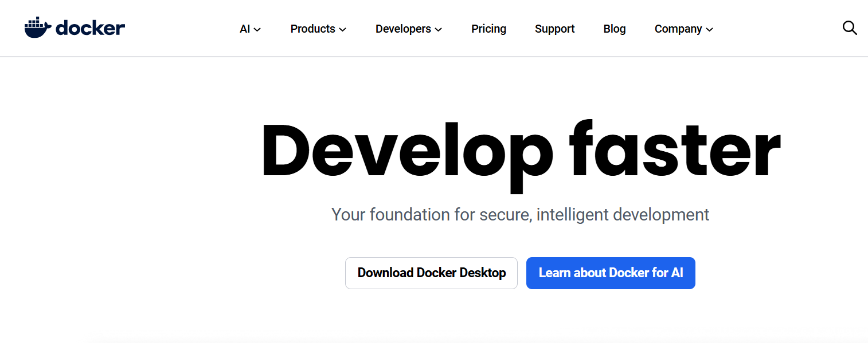Visit the Blog from navigation
This screenshot has height=343, width=868.
point(615,29)
